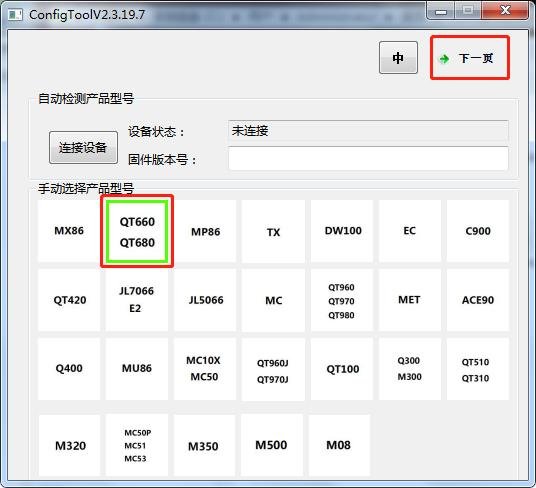Choose the MP86 product model
The image size is (536, 488).
click(205, 231)
